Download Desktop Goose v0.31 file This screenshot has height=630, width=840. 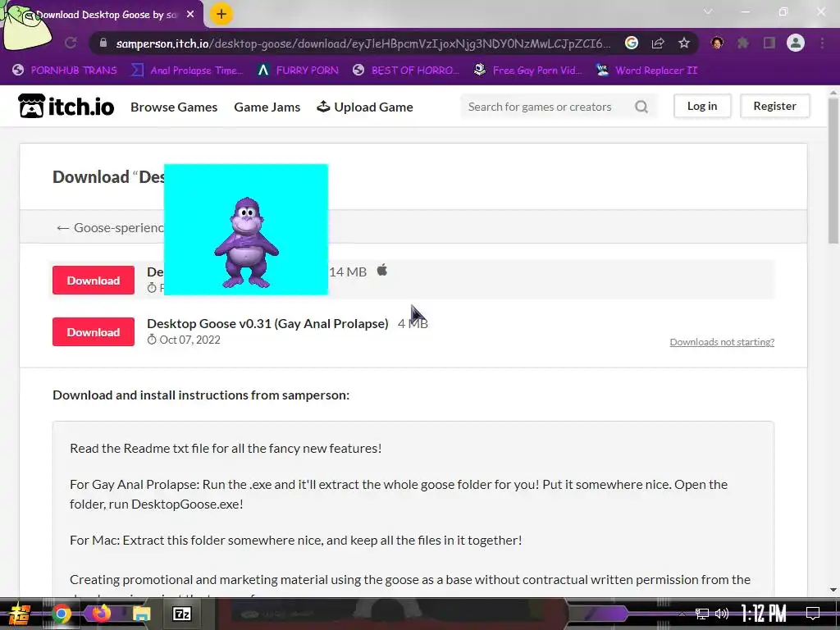94,332
